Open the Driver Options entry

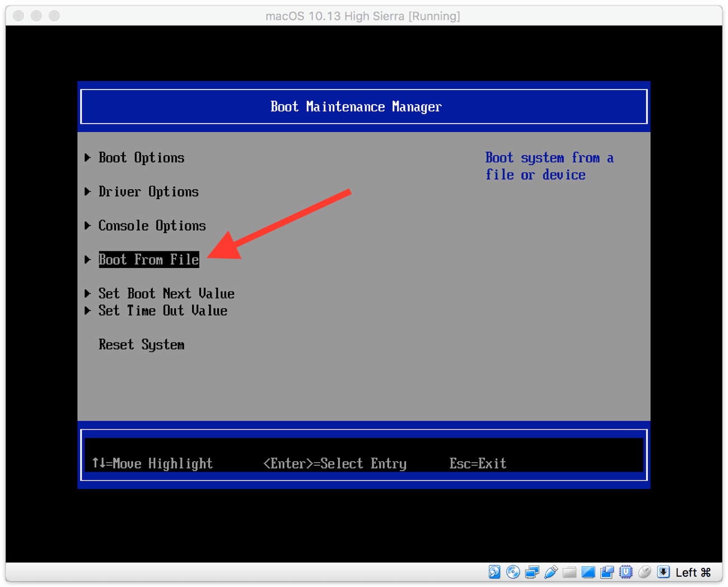click(x=148, y=192)
